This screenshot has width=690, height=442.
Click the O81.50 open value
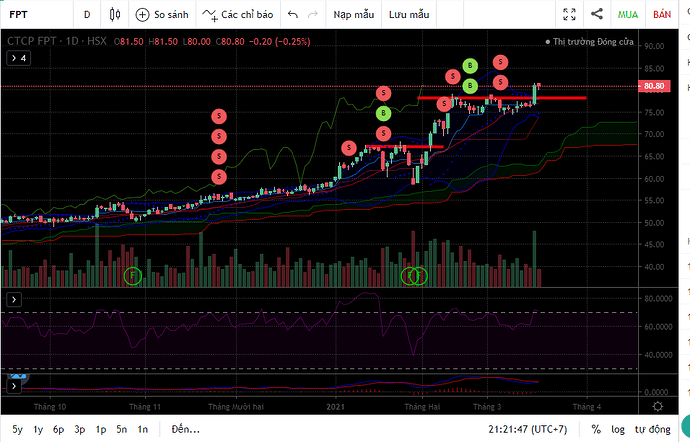128,42
